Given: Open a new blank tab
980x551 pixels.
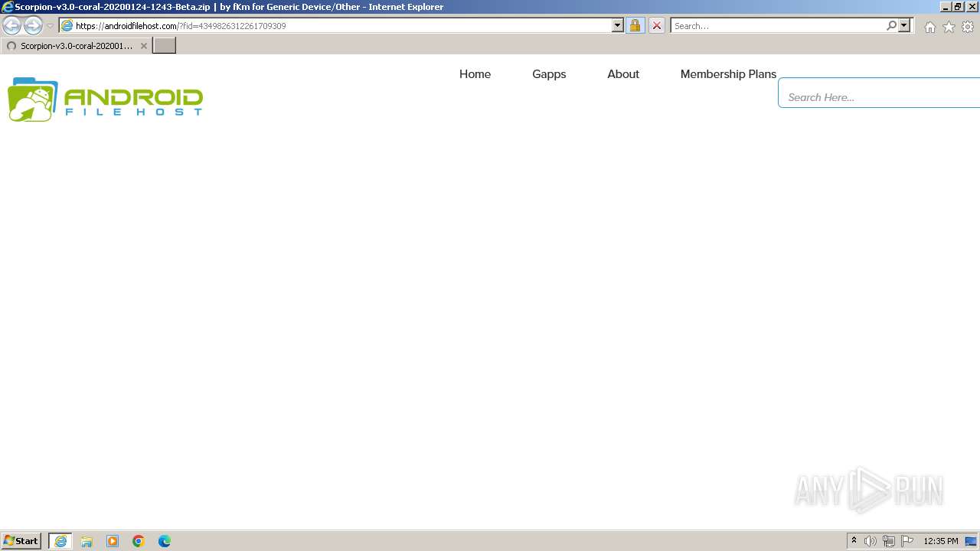Looking at the screenshot, I should (x=165, y=45).
